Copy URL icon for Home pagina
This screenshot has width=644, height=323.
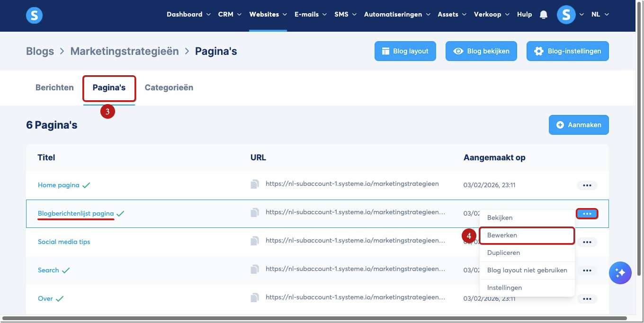pos(255,184)
